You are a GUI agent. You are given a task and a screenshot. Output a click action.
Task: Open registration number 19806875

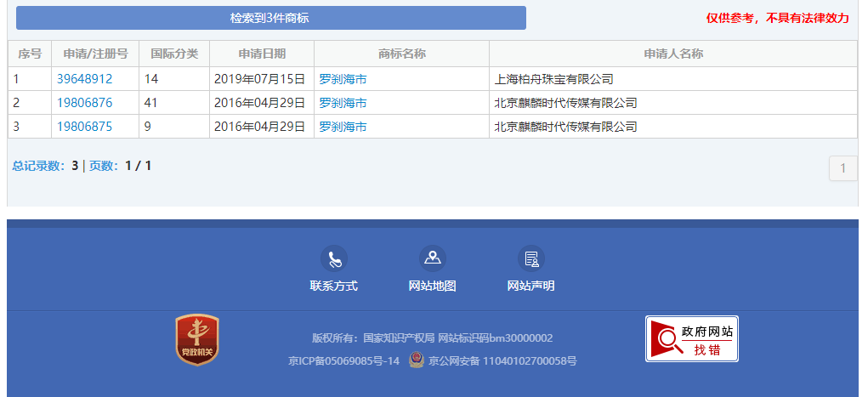(x=85, y=127)
